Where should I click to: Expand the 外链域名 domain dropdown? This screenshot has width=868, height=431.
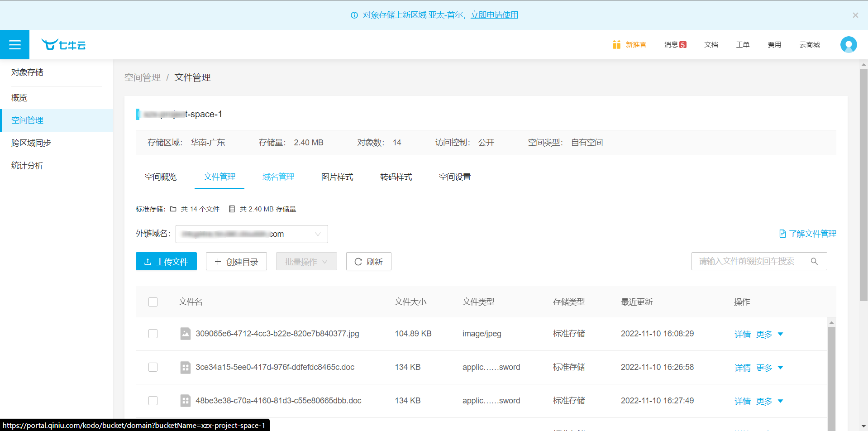[x=252, y=234]
